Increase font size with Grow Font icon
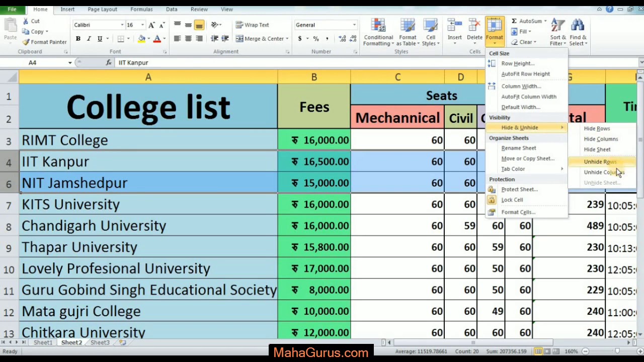Viewport: 644px width, 362px height. click(x=151, y=25)
